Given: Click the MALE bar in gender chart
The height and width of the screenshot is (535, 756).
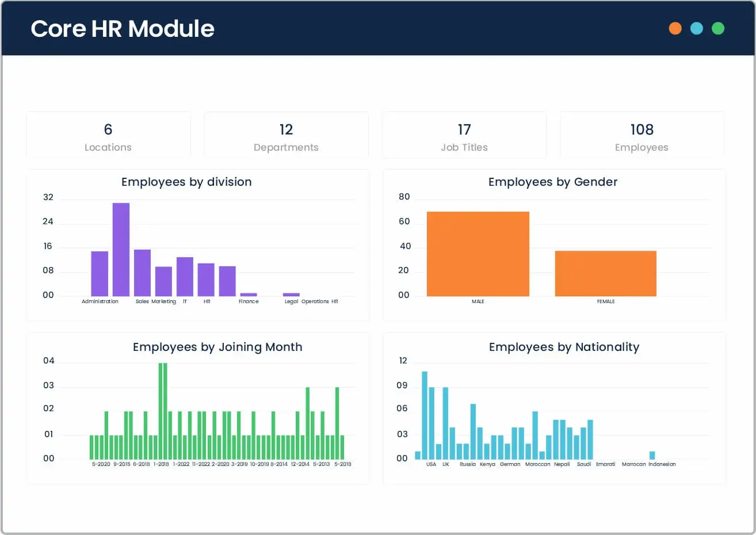Looking at the screenshot, I should click(478, 254).
